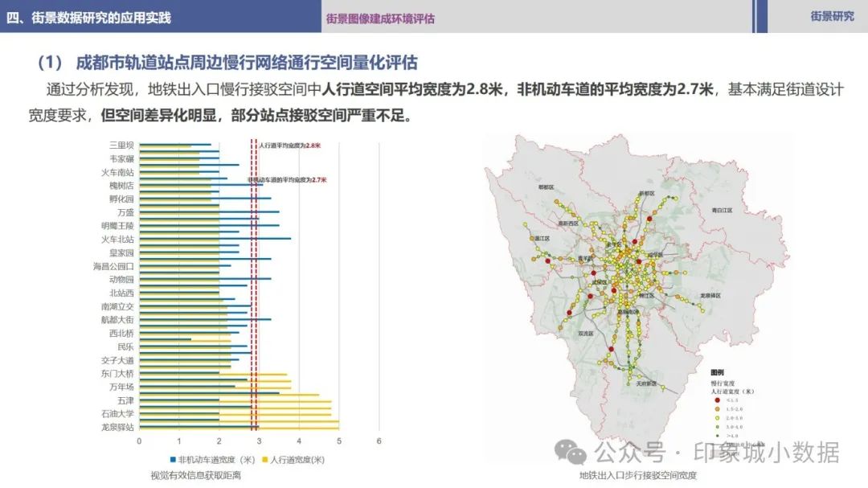Click the 天府新区 district label on map
The height and width of the screenshot is (488, 868).
coord(646,383)
